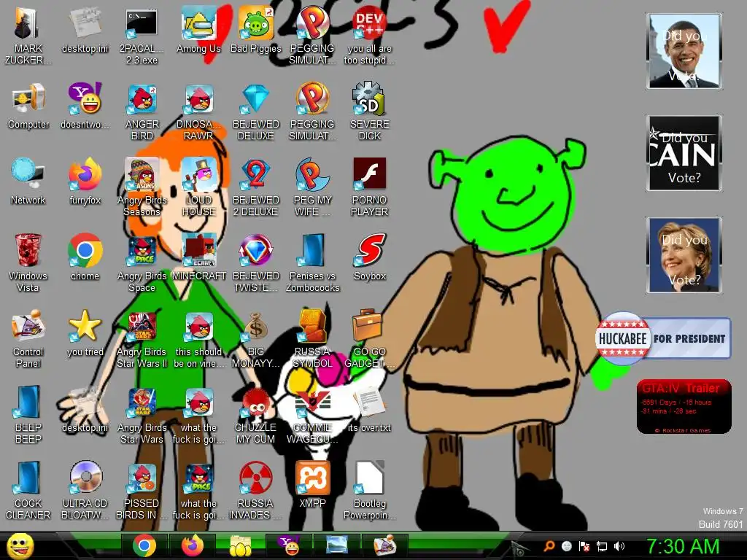Click the smiley face Start button
The height and width of the screenshot is (560, 747).
(20, 545)
